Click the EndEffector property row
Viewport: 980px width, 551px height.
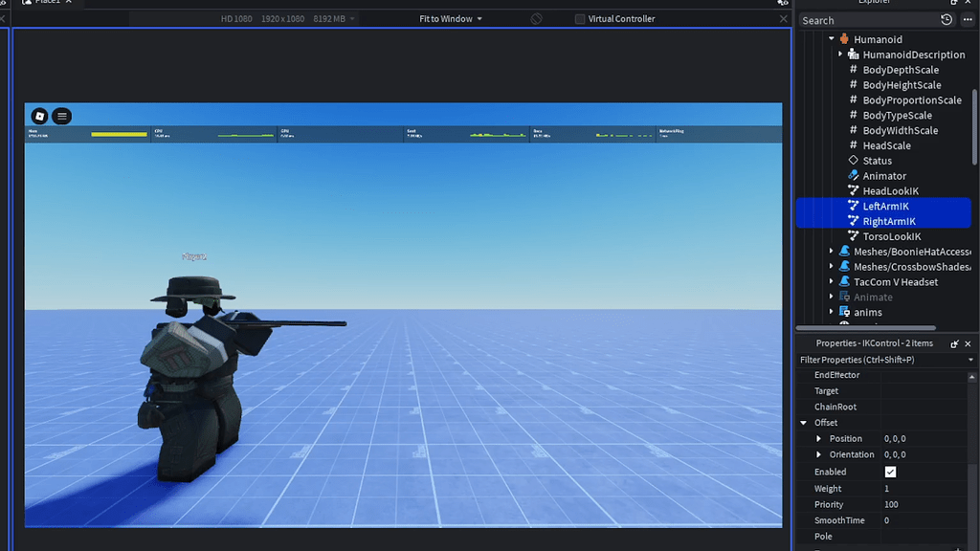point(882,375)
